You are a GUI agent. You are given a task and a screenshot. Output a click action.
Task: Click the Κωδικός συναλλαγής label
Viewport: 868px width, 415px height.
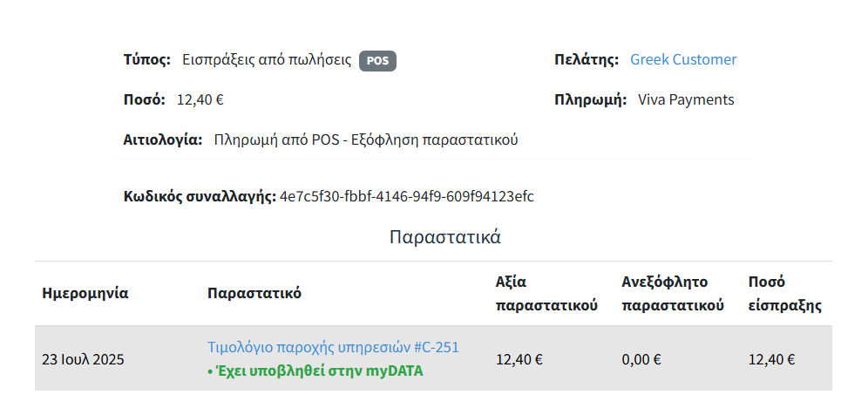pos(200,196)
